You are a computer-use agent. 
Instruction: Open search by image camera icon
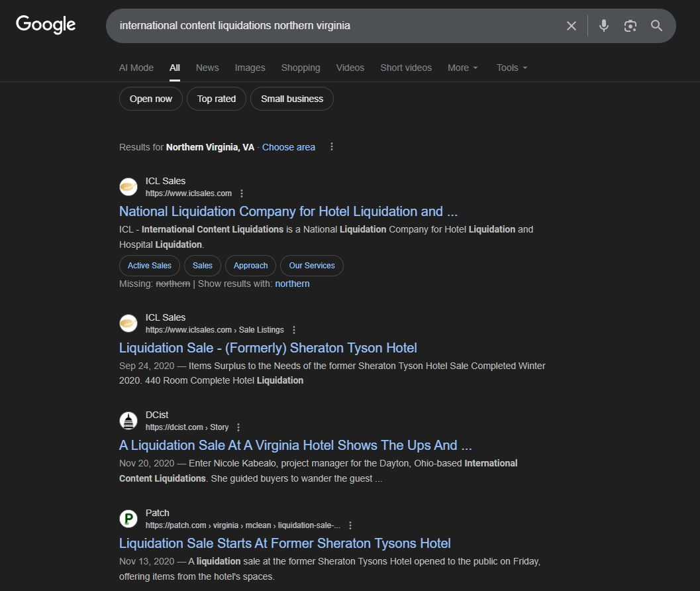tap(630, 26)
